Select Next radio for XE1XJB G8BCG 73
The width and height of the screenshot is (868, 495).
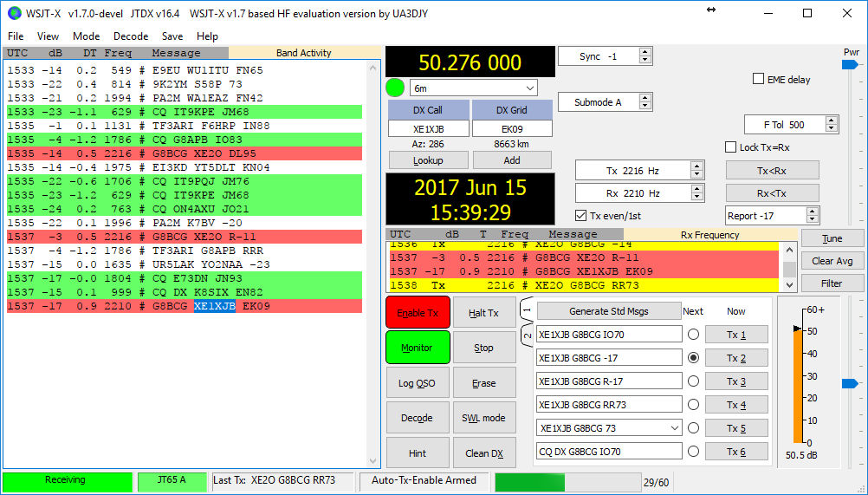[x=693, y=428]
